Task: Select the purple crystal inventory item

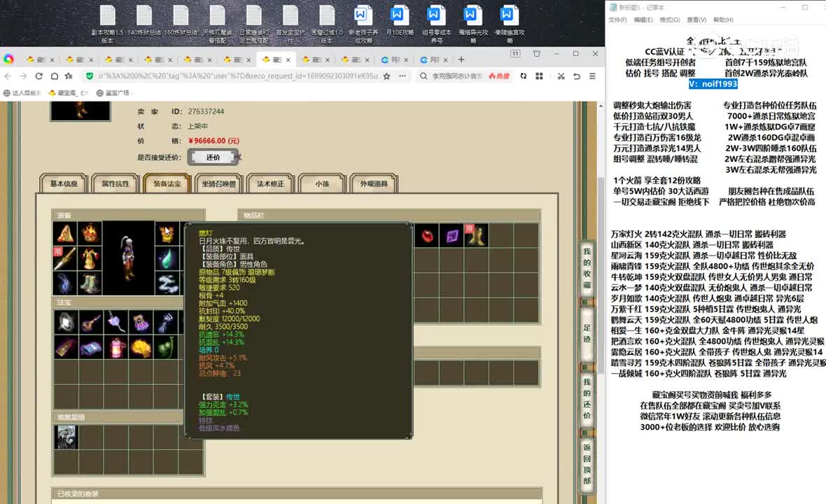Action: coord(452,235)
